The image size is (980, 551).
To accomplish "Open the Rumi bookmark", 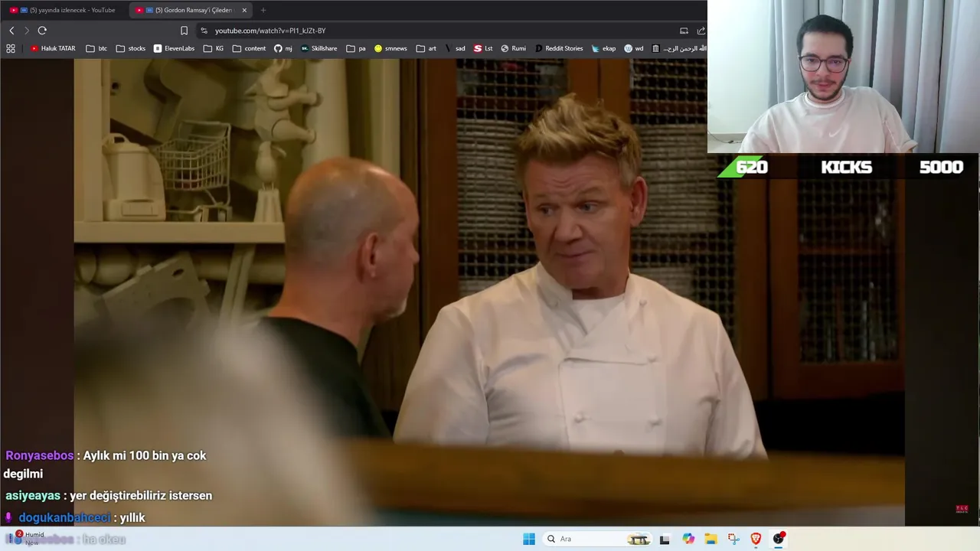I will point(513,48).
